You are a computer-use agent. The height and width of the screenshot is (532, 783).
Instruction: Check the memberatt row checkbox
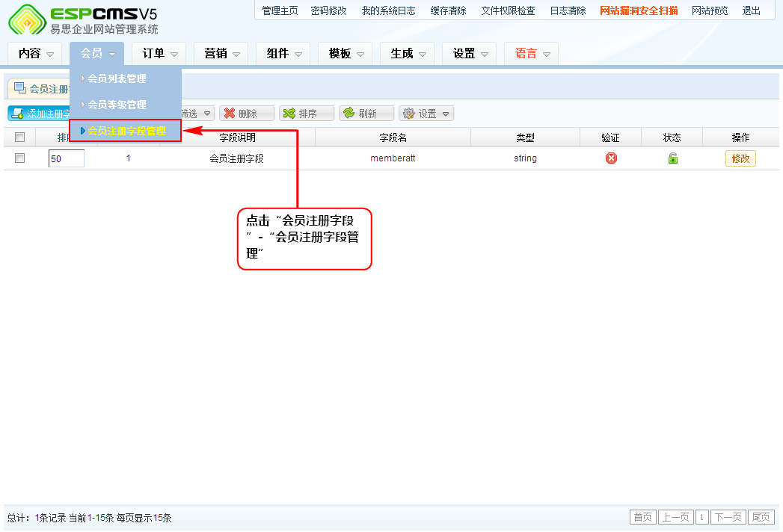tap(20, 158)
